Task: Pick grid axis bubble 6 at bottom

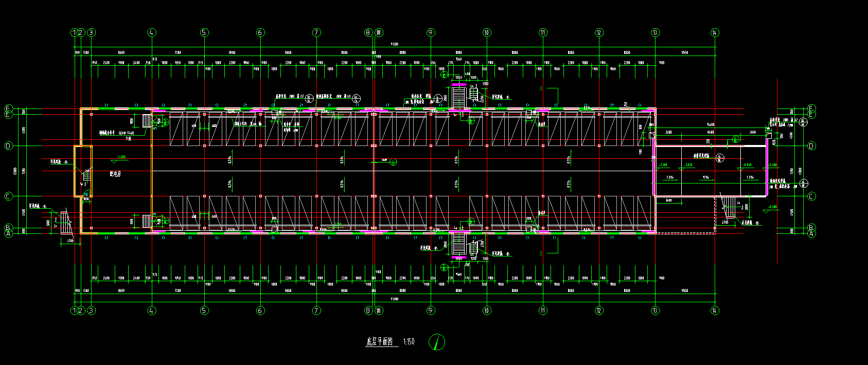Action: [x=260, y=311]
